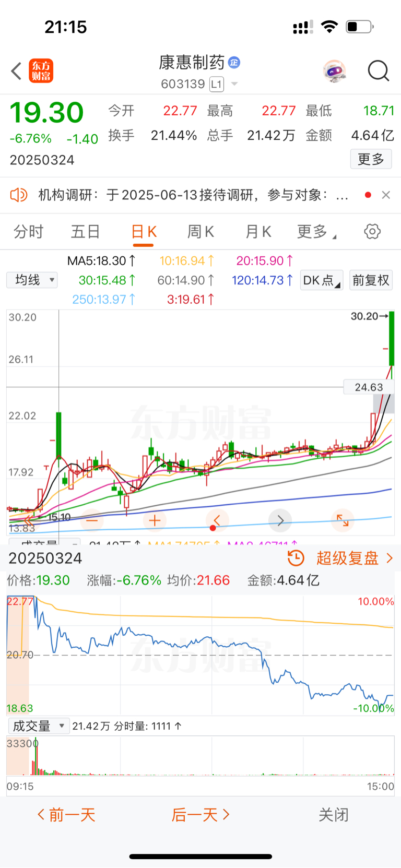
Task: Open the 东方财富 logo icon
Action: tap(41, 71)
